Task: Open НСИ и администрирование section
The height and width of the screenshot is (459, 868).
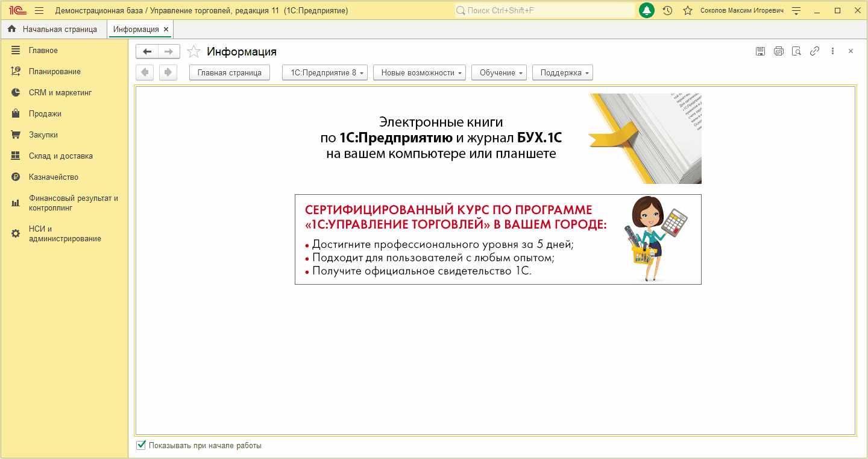Action: click(65, 233)
